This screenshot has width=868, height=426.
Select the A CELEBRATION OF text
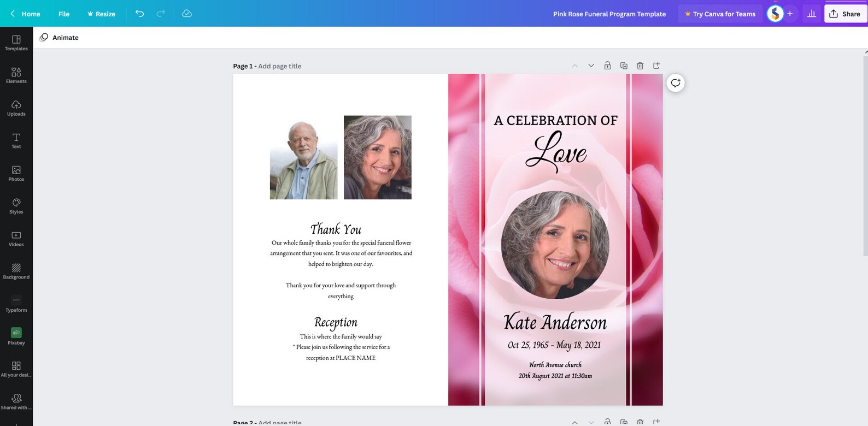pyautogui.click(x=555, y=120)
